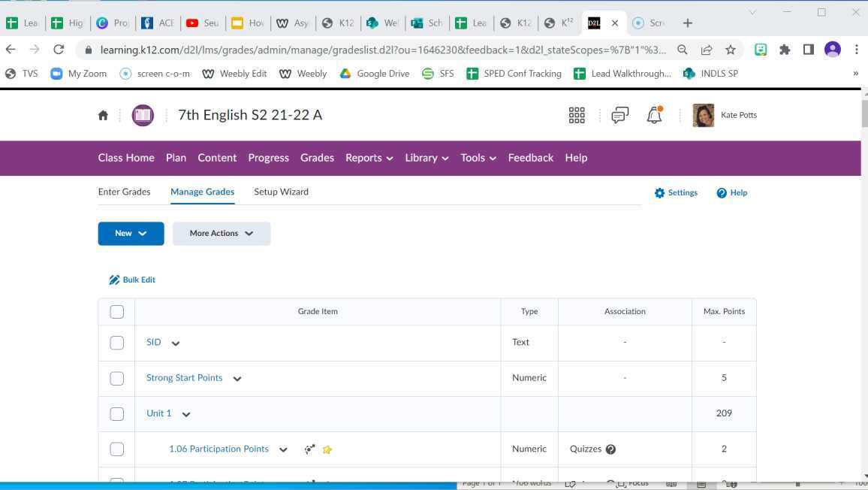
Task: Check notifications via the bell icon
Action: pyautogui.click(x=653, y=115)
